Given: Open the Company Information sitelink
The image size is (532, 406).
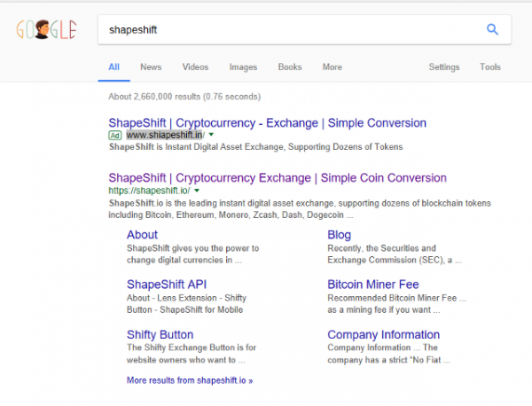Looking at the screenshot, I should point(384,334).
